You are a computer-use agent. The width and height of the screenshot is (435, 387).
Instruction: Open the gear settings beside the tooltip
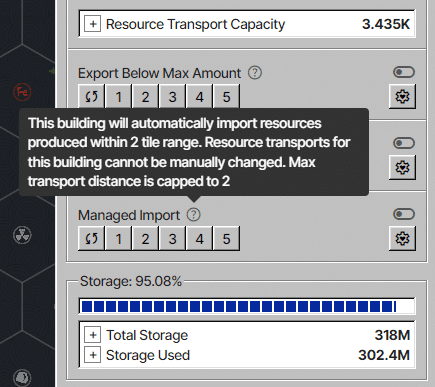[x=402, y=167]
